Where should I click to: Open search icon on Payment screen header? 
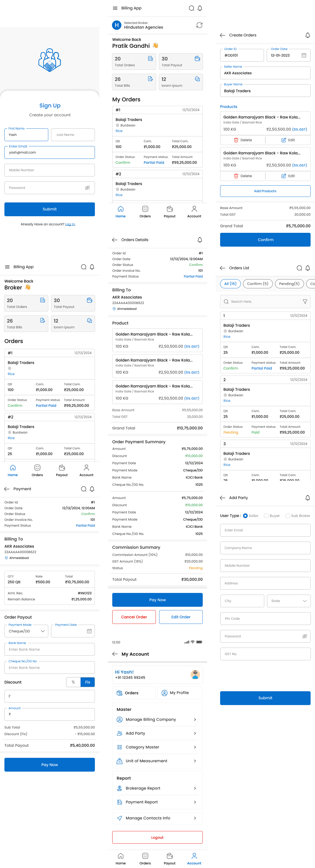[x=84, y=489]
